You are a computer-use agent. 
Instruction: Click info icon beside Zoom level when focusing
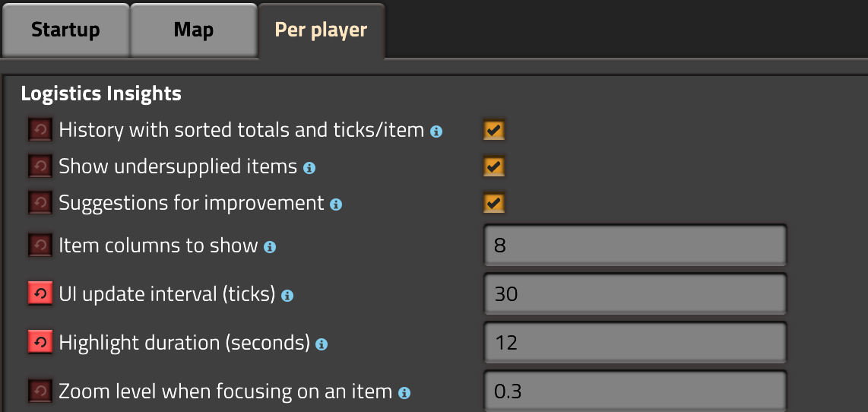(x=404, y=393)
